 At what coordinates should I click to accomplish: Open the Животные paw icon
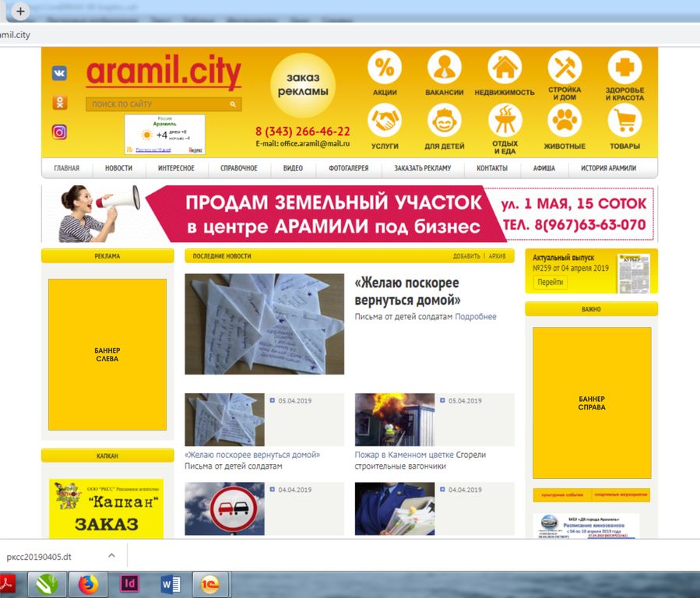tap(565, 121)
